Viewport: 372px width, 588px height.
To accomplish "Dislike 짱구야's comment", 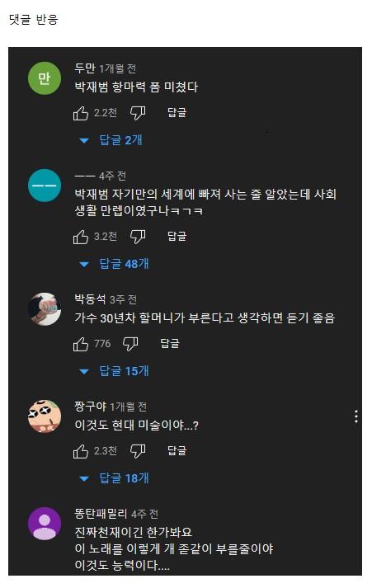I will 138,451.
